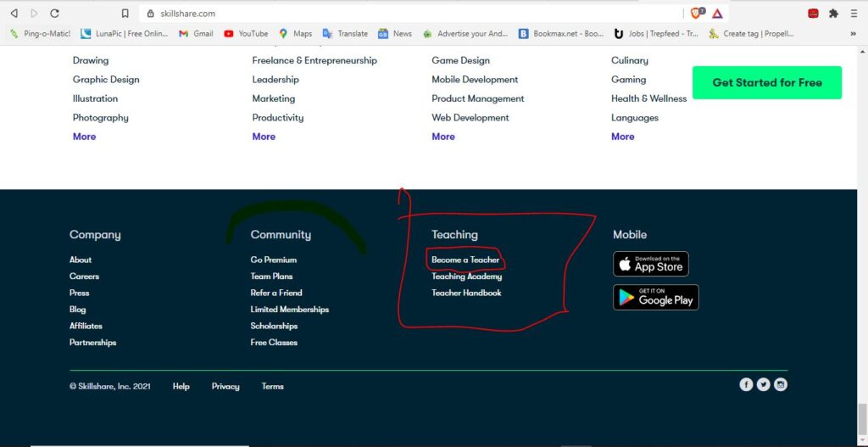868x447 pixels.
Task: Open Teaching Academy link
Action: click(467, 277)
